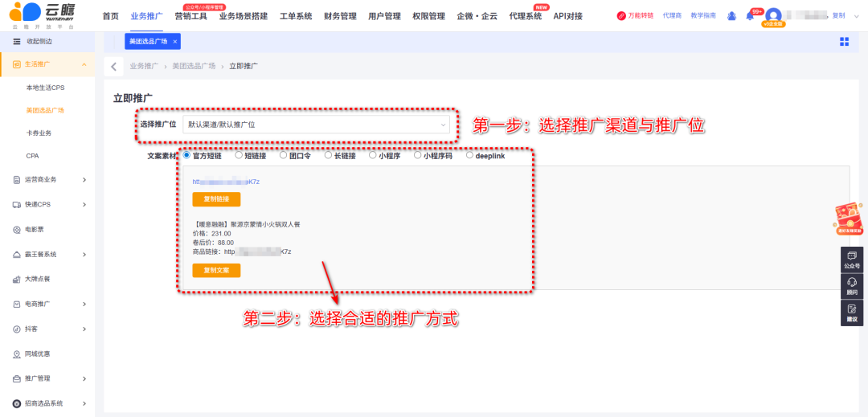Viewport: 868px width, 417px height.
Task: Expand the 招商选品系统 chevron
Action: (x=84, y=403)
